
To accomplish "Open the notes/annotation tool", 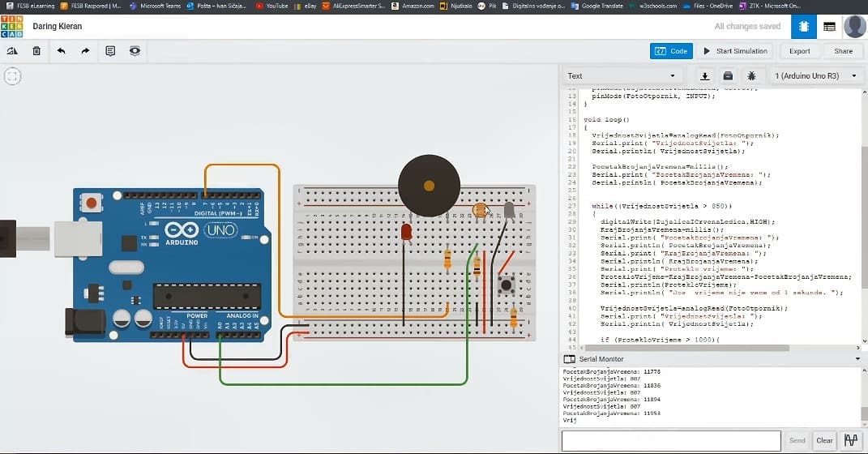I will [110, 51].
